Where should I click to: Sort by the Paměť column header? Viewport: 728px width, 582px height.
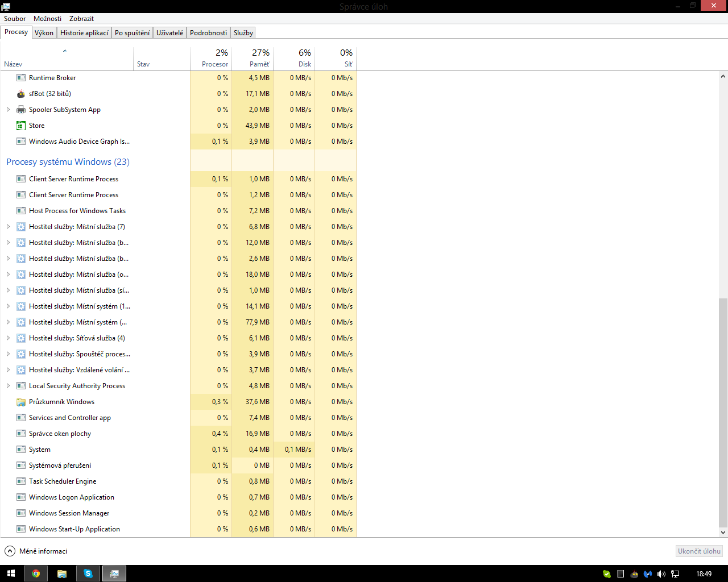click(253, 58)
